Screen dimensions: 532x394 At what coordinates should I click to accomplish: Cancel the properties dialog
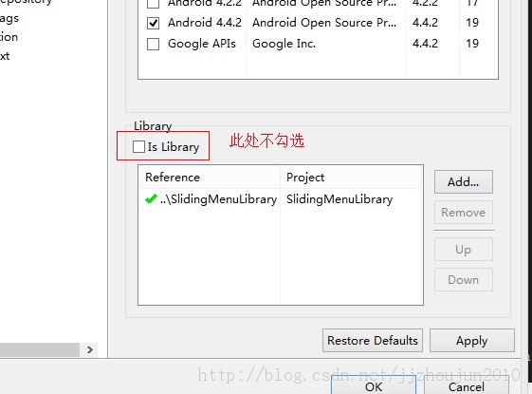467,385
